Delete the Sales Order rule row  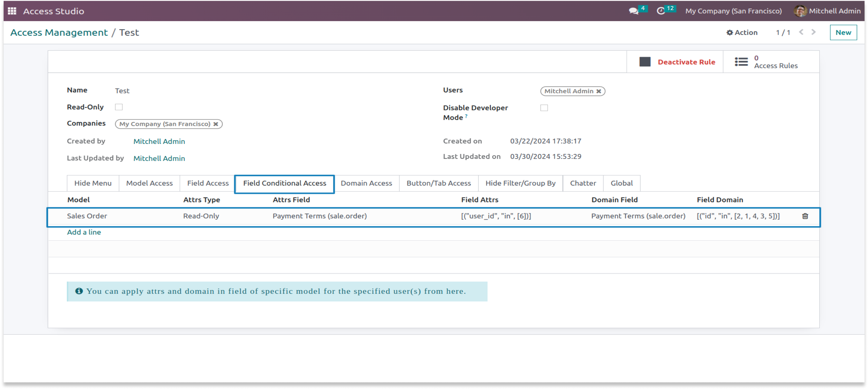[805, 216]
